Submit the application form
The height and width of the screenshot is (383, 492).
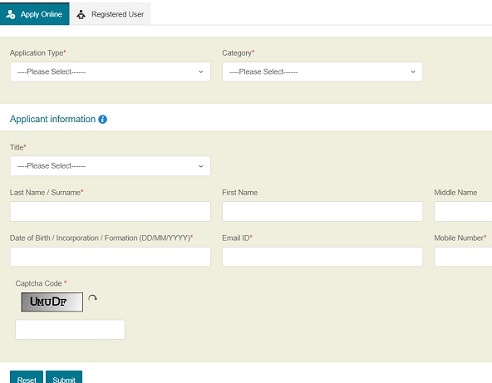pyautogui.click(x=64, y=377)
